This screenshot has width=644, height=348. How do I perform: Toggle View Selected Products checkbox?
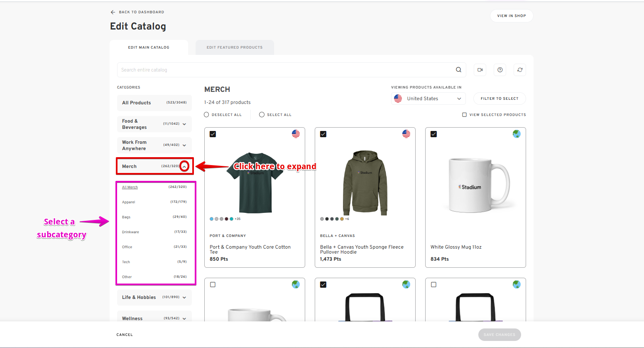(464, 115)
